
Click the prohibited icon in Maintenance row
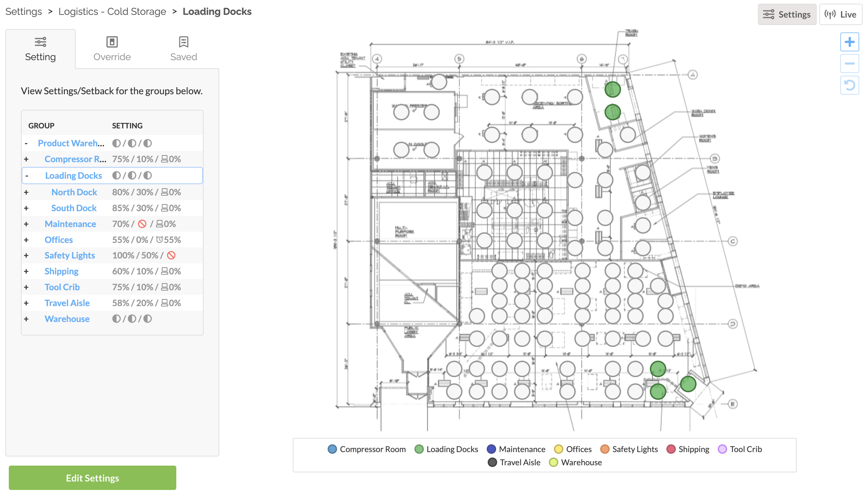pos(142,224)
